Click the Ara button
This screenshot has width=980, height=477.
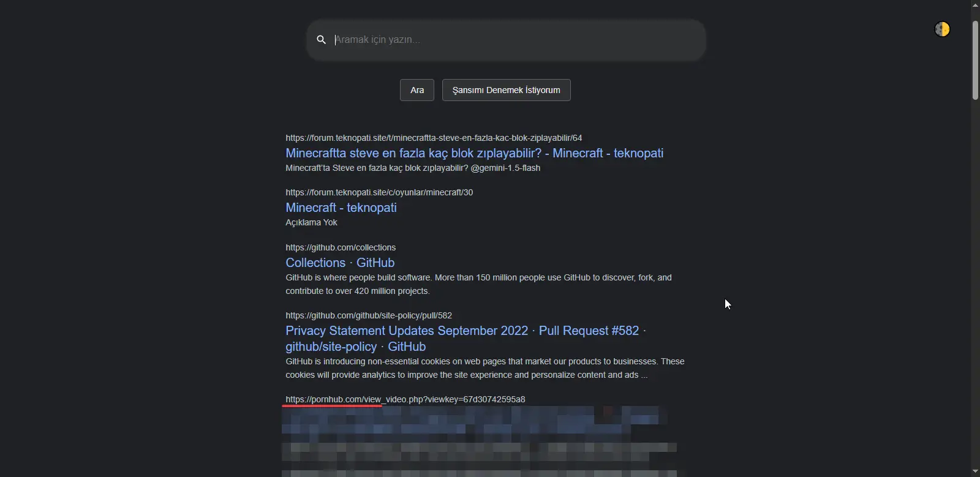tap(417, 90)
